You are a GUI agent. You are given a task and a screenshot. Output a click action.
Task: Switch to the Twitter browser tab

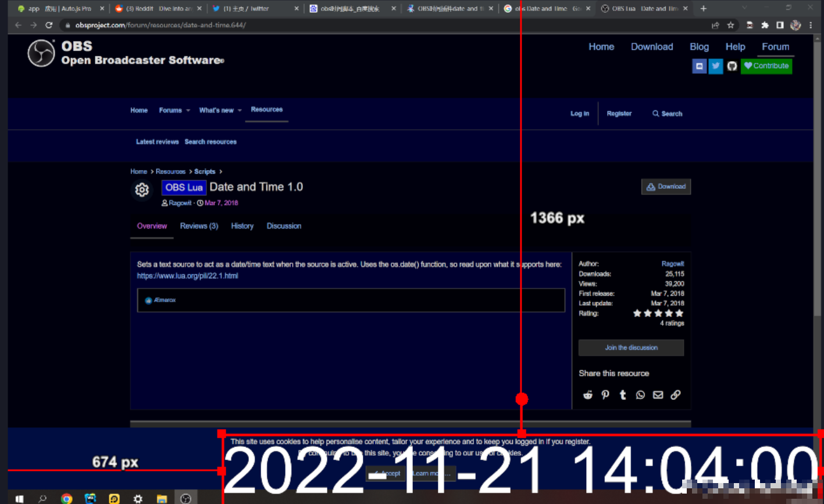pyautogui.click(x=255, y=9)
